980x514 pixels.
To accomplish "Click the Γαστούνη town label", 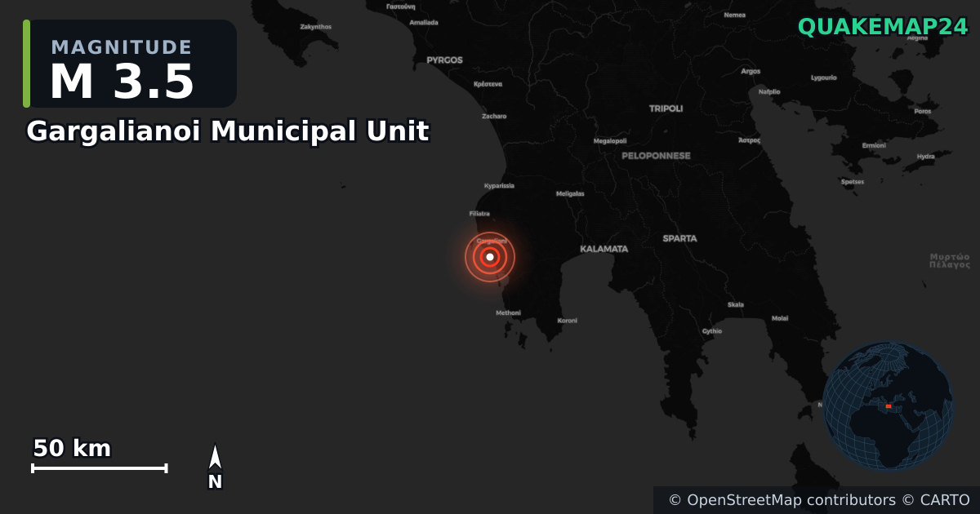I will 400,6.
